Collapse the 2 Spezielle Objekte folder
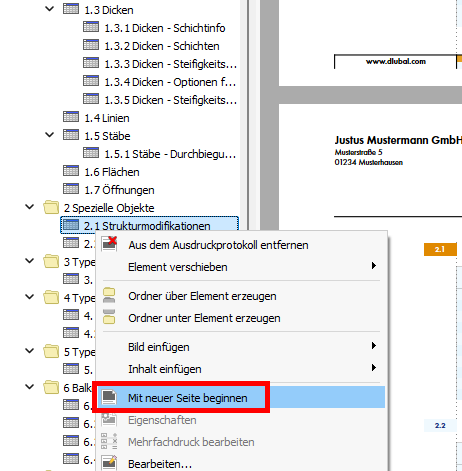 (x=30, y=207)
